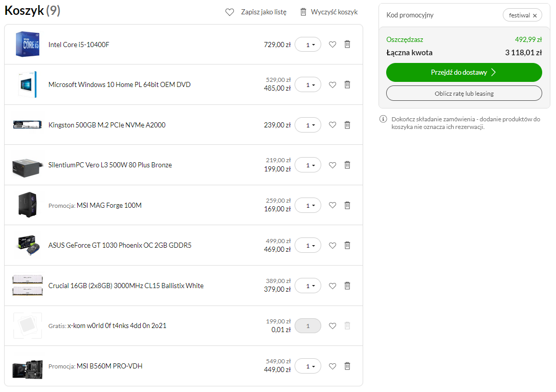Delete Intel Core i5-10400F from cart
This screenshot has width=556, height=392.
coord(347,45)
